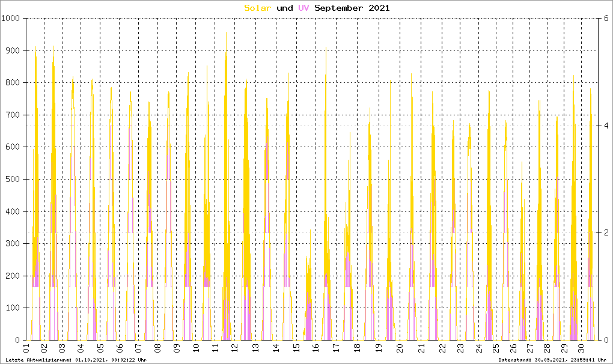
Task: Click the 100 label on left axis
Action: 13,308
